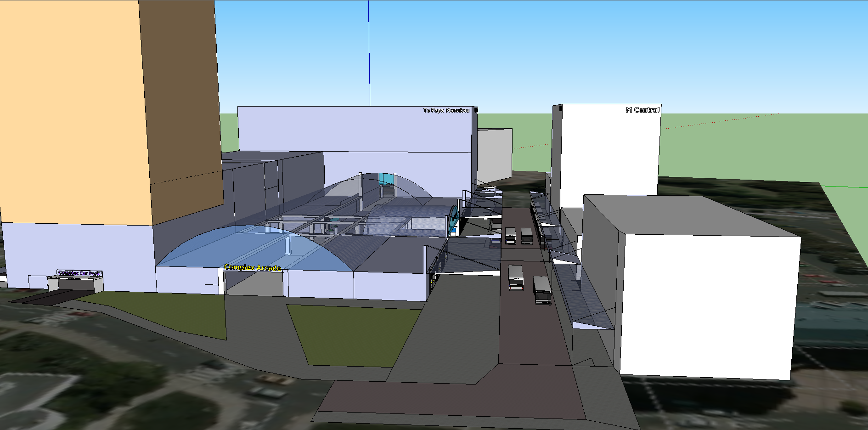Screen dimensions: 868x430
Task: Select the M Central building label
Action: coord(642,110)
